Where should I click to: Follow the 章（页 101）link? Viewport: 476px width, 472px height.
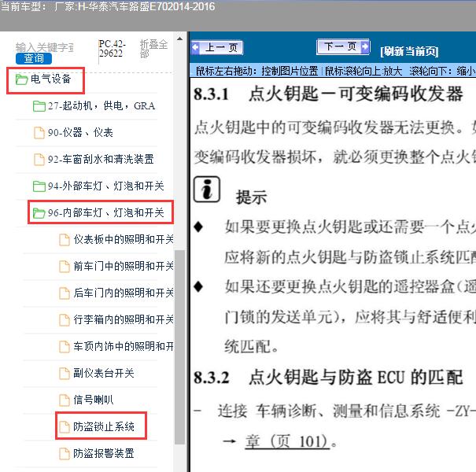(x=287, y=441)
